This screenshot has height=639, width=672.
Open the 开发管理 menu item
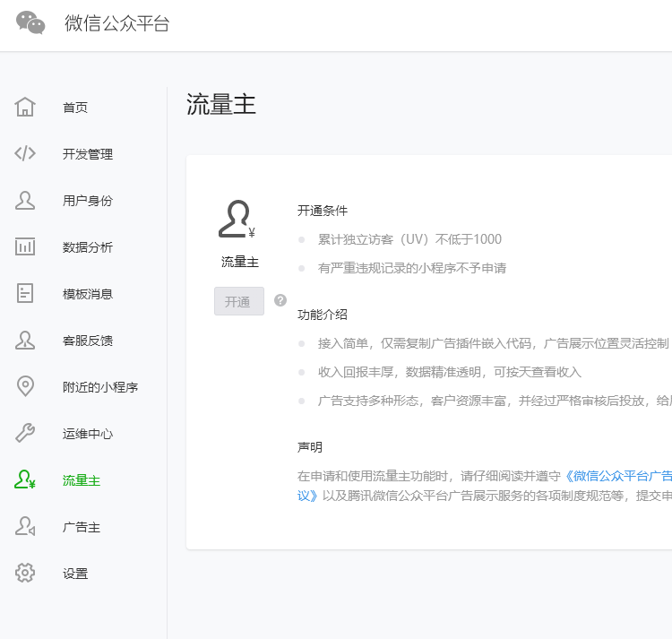tap(88, 154)
